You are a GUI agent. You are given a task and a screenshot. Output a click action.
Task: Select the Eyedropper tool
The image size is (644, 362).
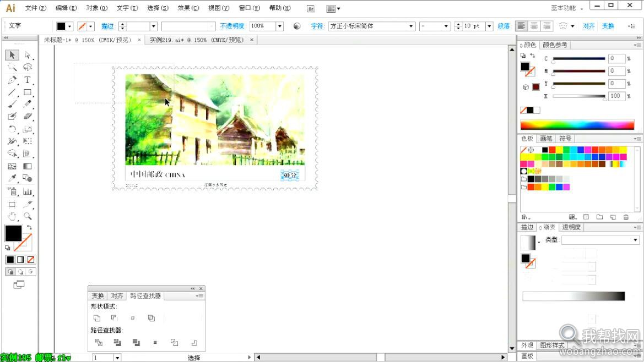(x=12, y=178)
